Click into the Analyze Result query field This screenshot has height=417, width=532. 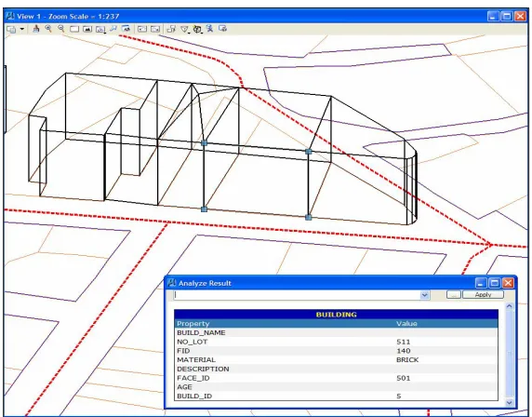pyautogui.click(x=297, y=295)
